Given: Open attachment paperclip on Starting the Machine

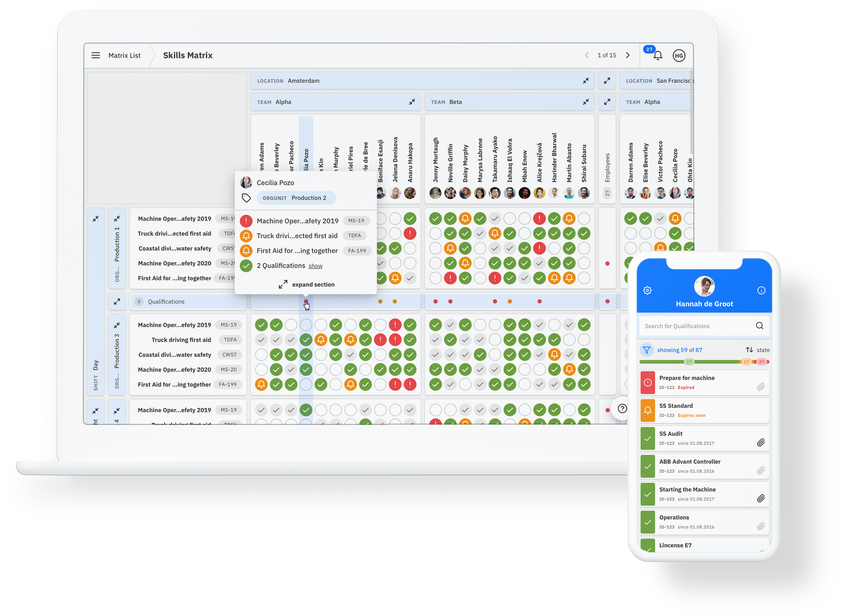Looking at the screenshot, I should click(x=761, y=498).
